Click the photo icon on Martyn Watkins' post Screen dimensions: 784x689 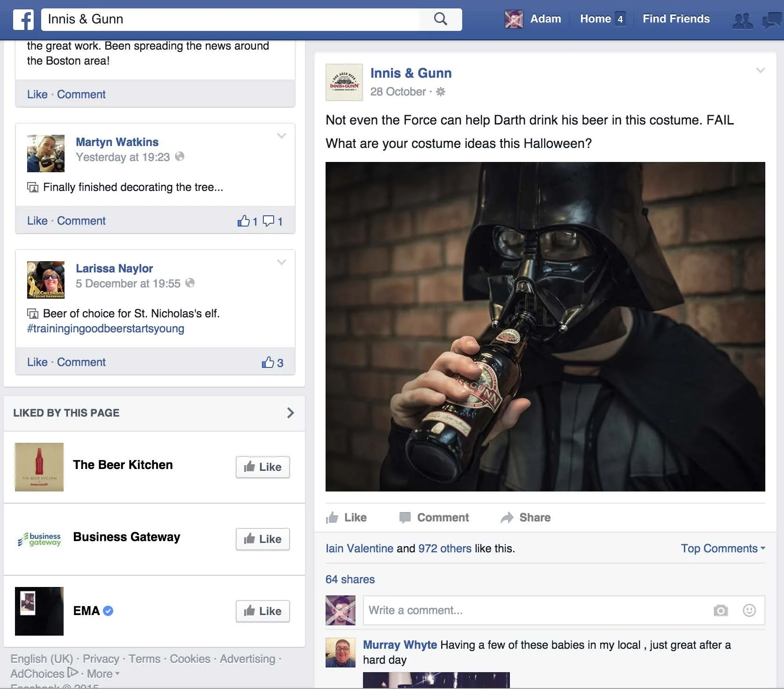[x=33, y=187]
